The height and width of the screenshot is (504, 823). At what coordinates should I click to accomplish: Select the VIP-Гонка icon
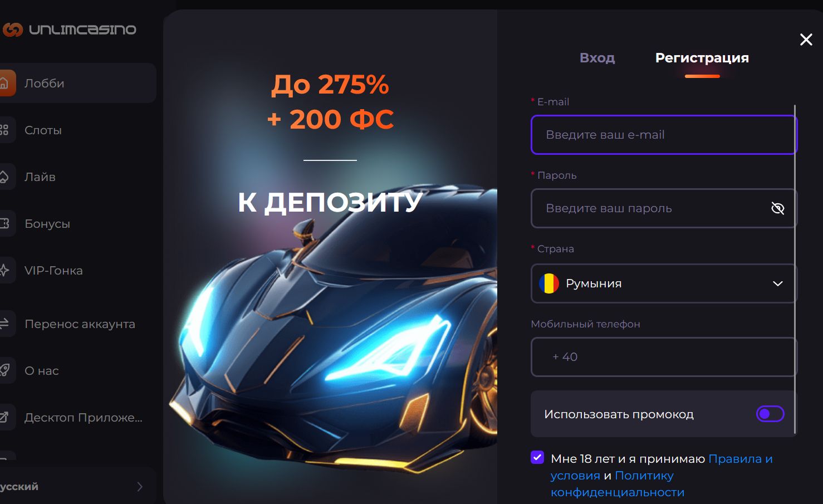click(5, 270)
